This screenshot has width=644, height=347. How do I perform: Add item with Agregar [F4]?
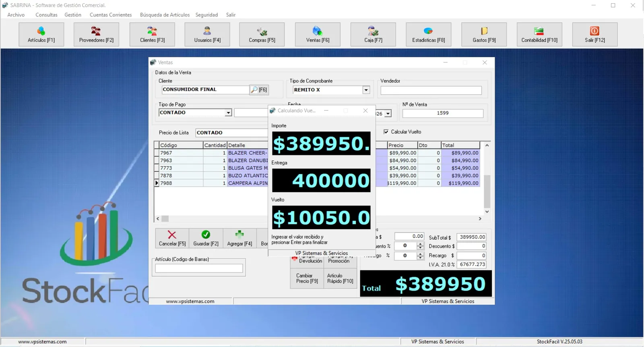pos(239,238)
